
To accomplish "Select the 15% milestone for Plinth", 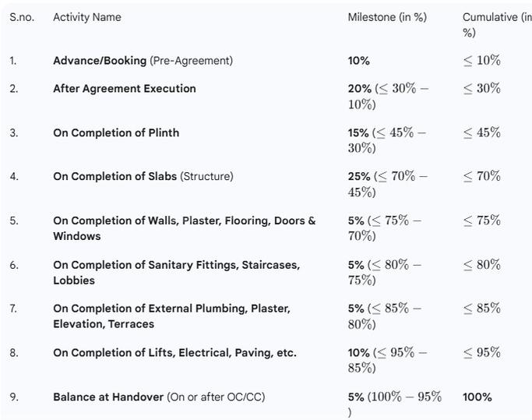I will 358,133.
